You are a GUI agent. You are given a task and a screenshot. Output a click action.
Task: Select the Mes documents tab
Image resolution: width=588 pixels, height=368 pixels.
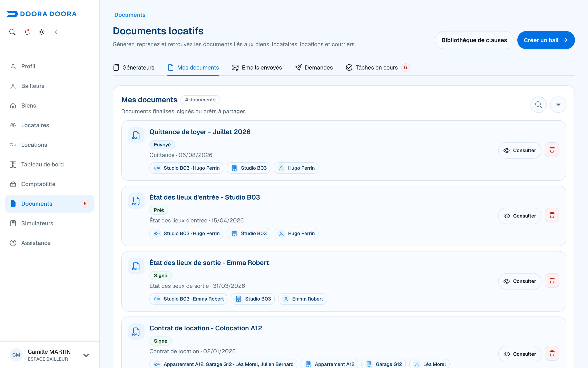tap(193, 67)
